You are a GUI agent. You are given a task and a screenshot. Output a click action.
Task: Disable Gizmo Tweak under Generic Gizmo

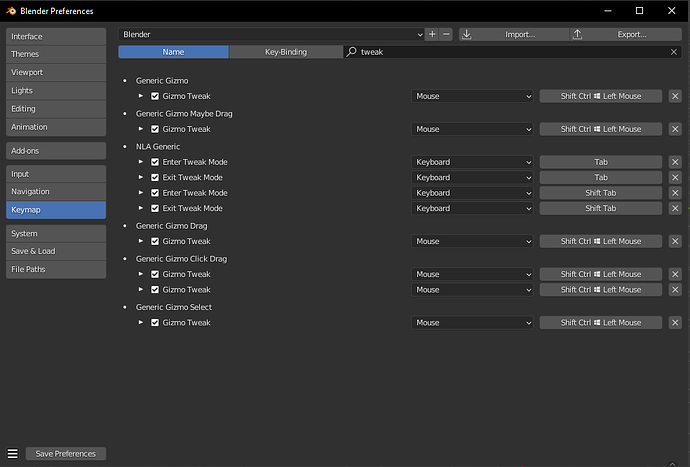click(155, 96)
